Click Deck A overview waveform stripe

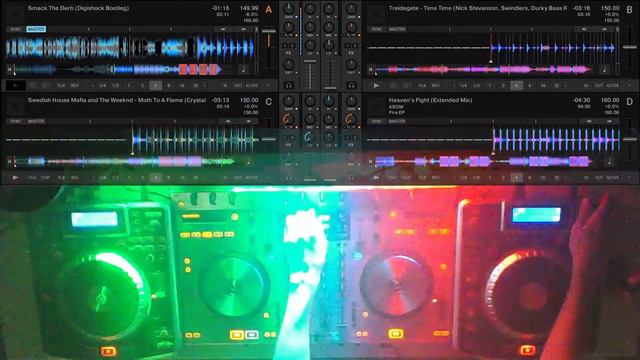(x=119, y=70)
